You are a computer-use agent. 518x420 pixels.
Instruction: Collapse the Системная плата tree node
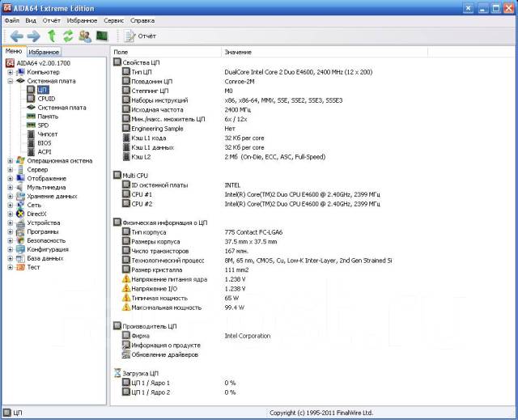(11, 81)
